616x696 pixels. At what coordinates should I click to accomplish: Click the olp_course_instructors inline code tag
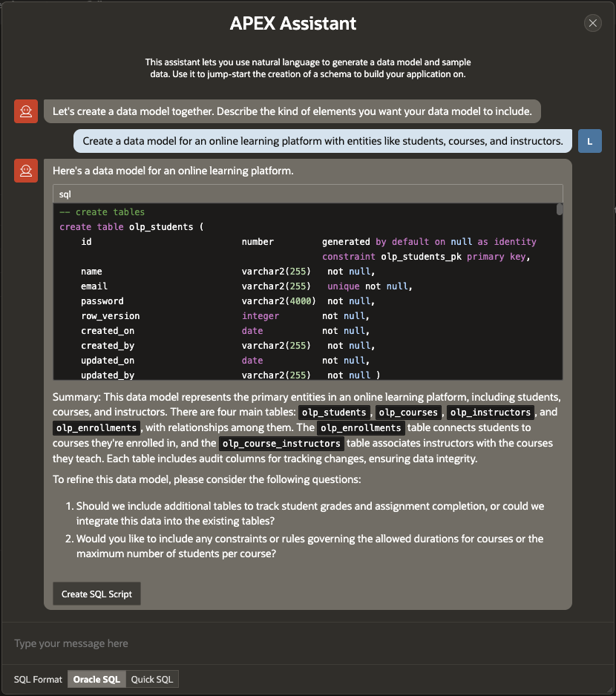click(x=282, y=444)
